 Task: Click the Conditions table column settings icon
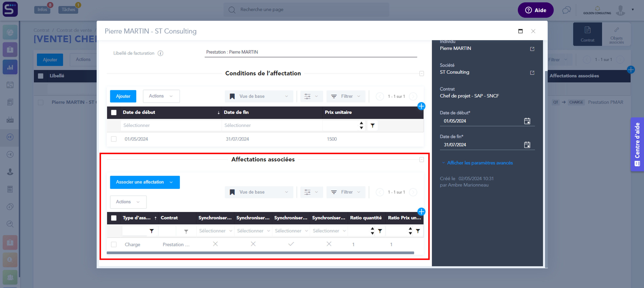311,96
